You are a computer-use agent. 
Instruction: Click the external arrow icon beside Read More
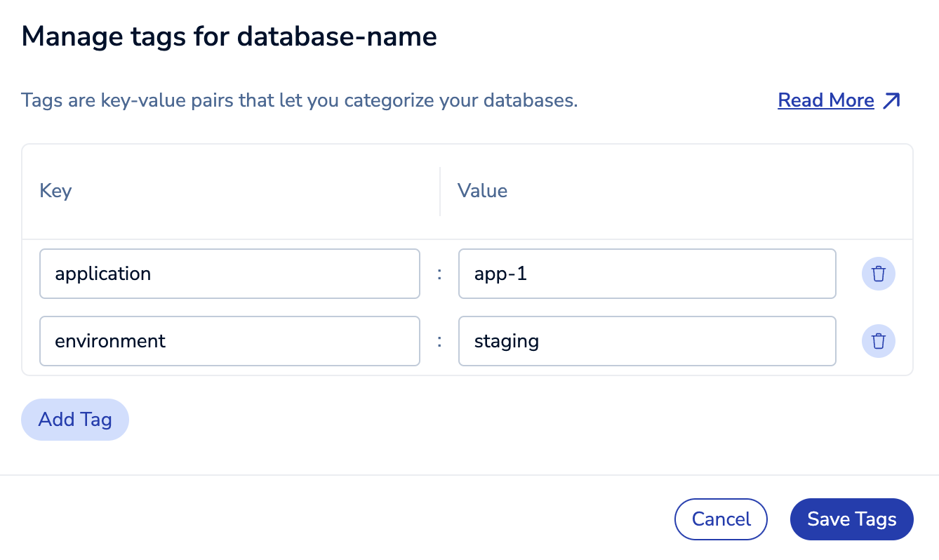pos(891,101)
